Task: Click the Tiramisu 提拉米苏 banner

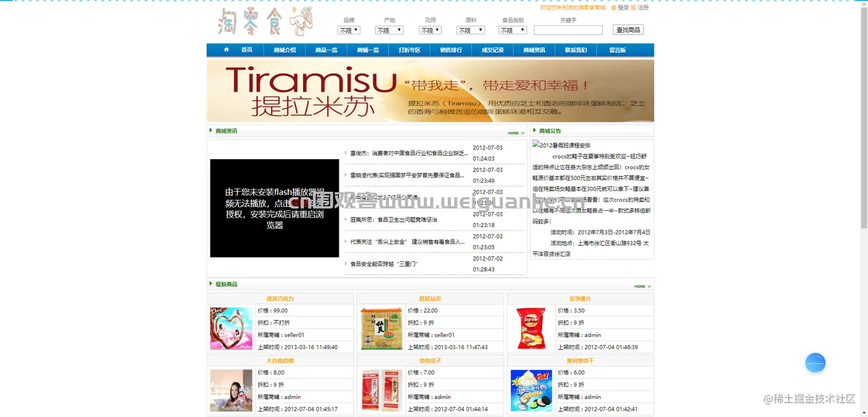Action: 430,91
